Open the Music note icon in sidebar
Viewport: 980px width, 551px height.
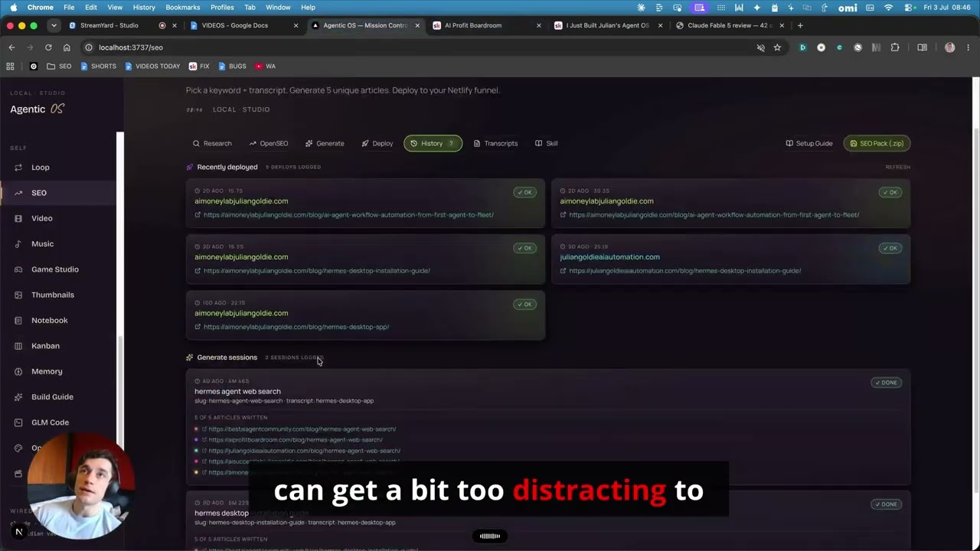[18, 244]
